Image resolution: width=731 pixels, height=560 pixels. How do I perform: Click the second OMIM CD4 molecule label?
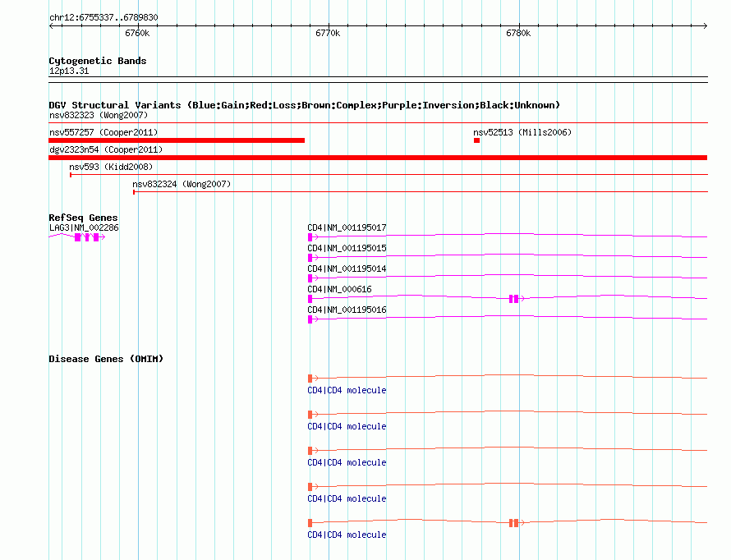347,427
